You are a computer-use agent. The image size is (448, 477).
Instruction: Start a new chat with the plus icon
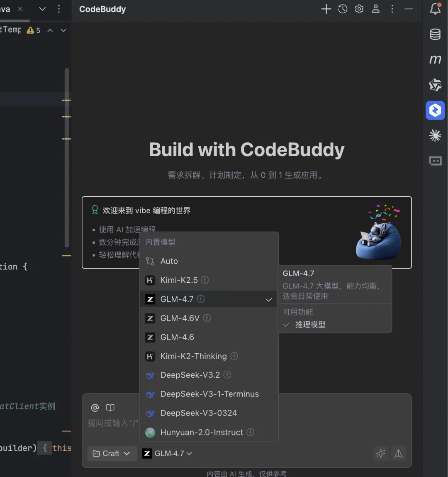click(326, 9)
